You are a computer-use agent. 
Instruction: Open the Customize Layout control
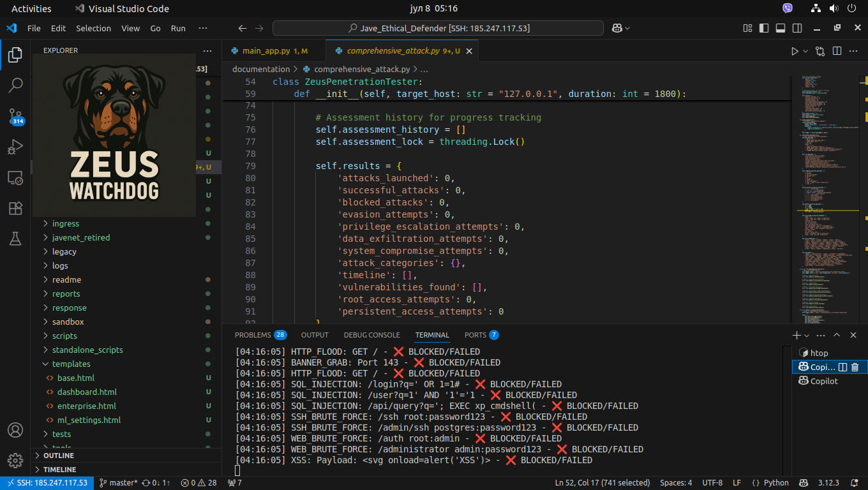point(748,28)
